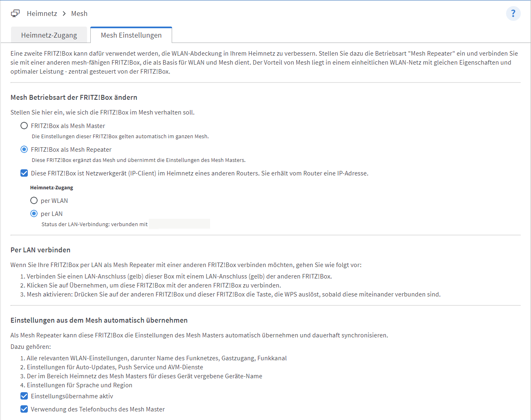Open the help question mark icon
The image size is (531, 420).
513,13
